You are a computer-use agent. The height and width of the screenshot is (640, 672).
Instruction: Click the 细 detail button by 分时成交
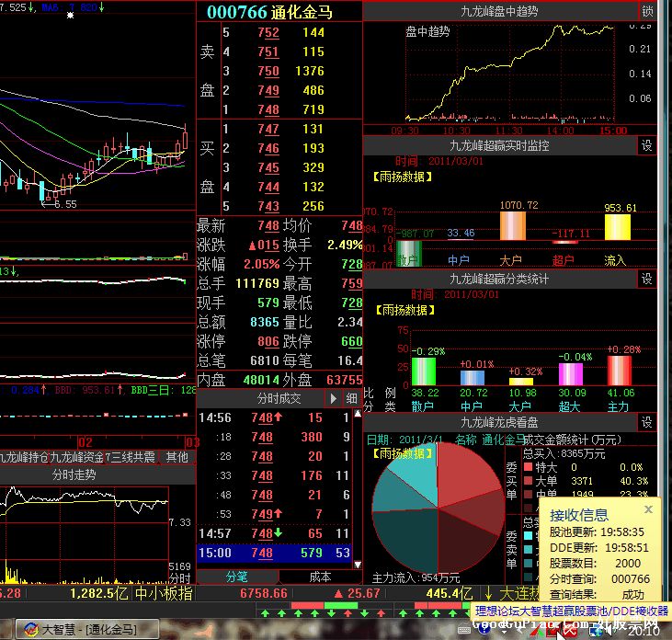tap(352, 399)
